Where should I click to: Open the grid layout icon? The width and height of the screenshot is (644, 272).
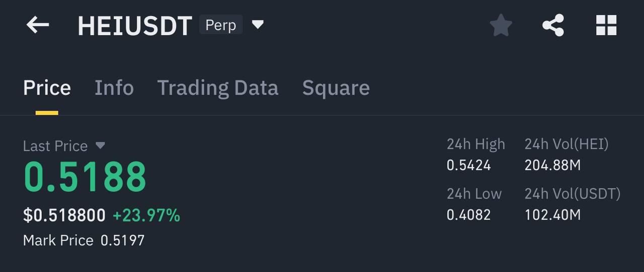(606, 25)
